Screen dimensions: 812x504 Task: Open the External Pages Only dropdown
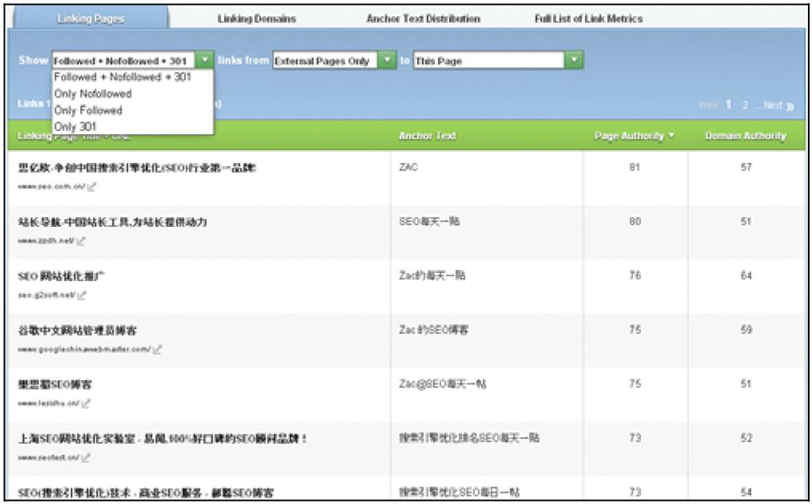pyautogui.click(x=387, y=60)
